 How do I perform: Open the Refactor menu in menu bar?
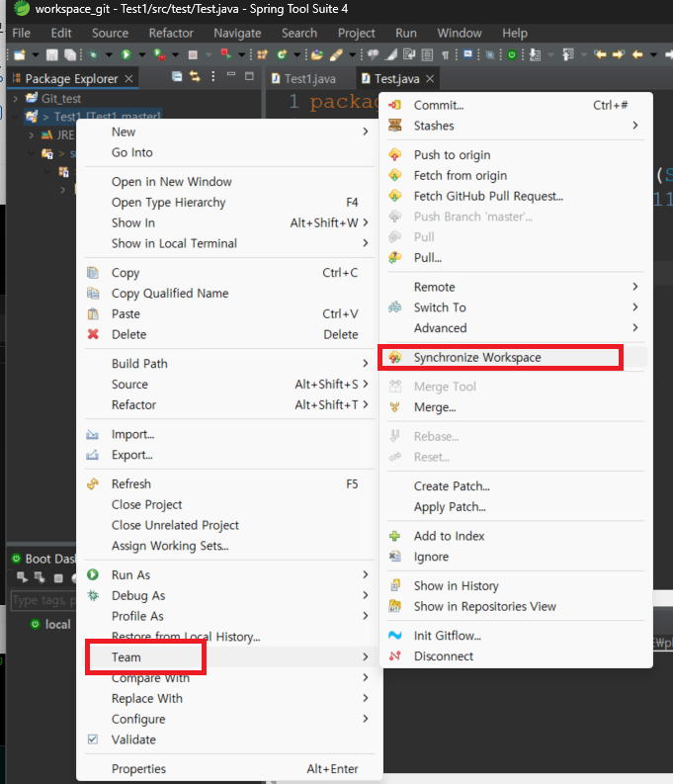click(171, 33)
